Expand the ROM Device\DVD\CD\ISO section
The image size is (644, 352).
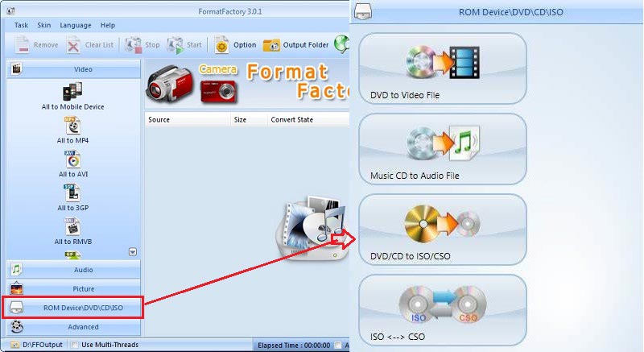coord(72,307)
